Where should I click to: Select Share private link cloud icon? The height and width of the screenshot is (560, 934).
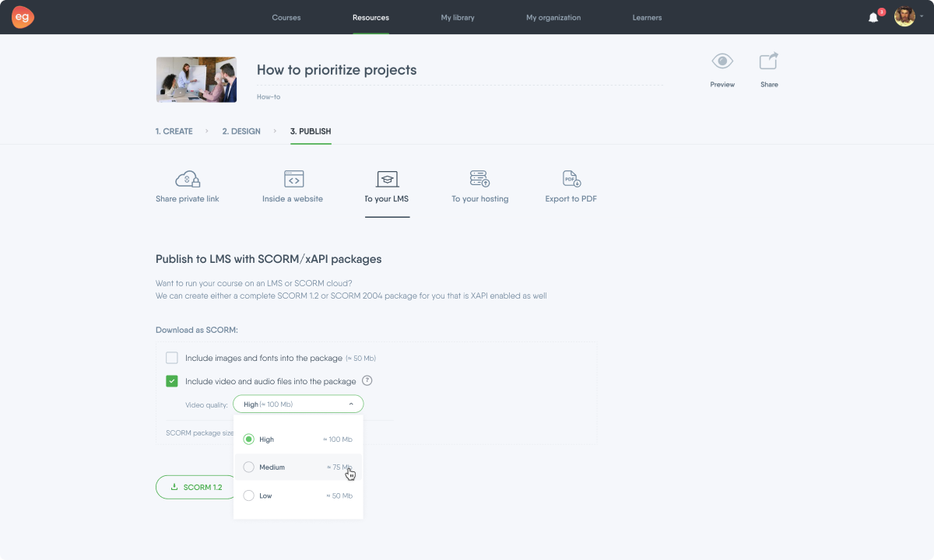(x=188, y=179)
